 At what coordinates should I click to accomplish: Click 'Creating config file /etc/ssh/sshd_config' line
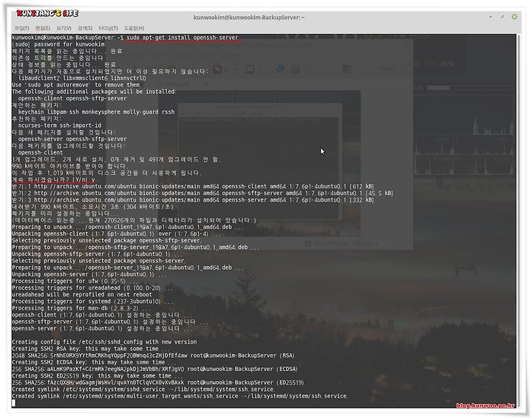click(104, 342)
